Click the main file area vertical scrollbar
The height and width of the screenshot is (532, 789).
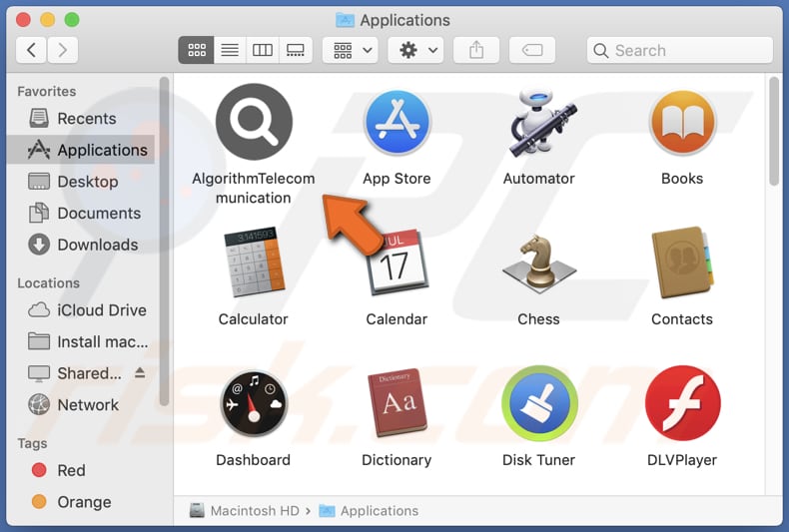tap(774, 132)
